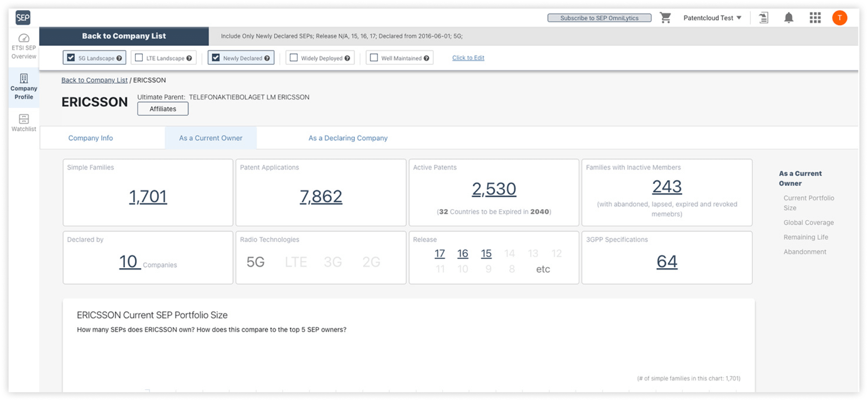Open Declared by 10 companies link
This screenshot has height=401, width=868.
click(129, 261)
